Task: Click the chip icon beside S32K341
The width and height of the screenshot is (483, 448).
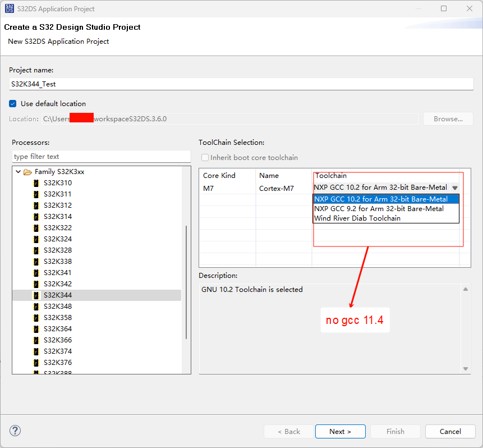Action: pos(36,273)
